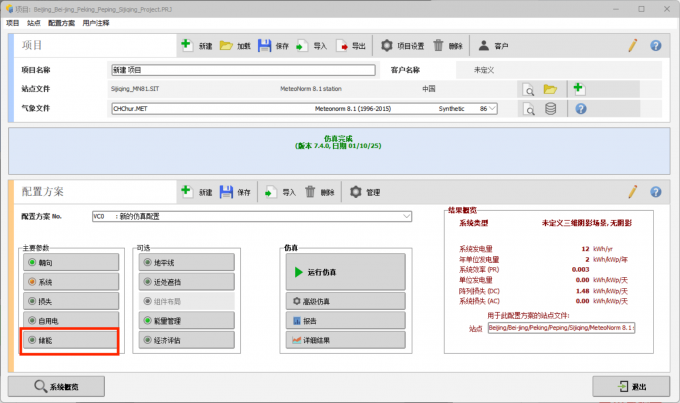Expand the 配置方案 No. variant dropdown
The height and width of the screenshot is (403, 680).
point(406,216)
